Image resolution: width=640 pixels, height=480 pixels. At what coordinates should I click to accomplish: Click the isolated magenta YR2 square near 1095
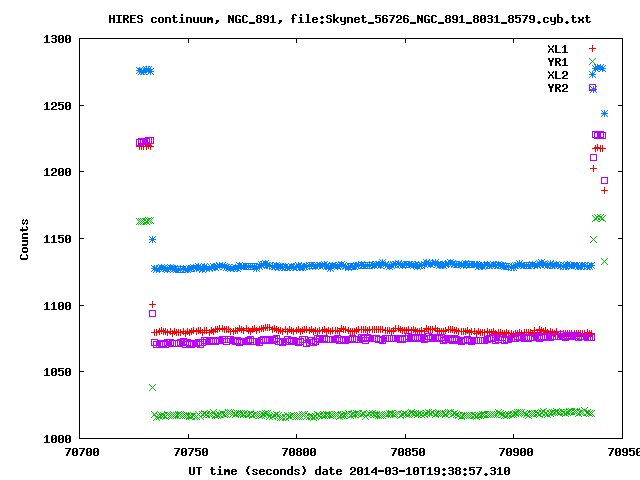[x=152, y=313]
